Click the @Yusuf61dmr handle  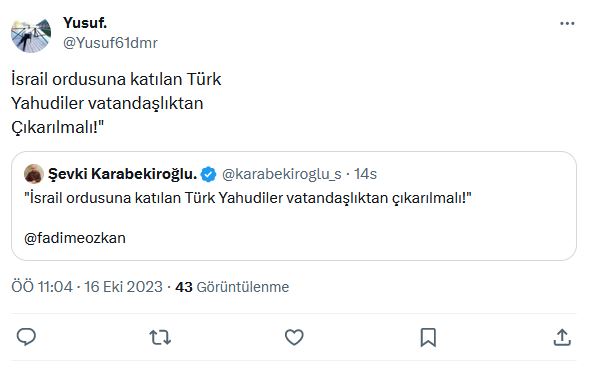(x=110, y=43)
